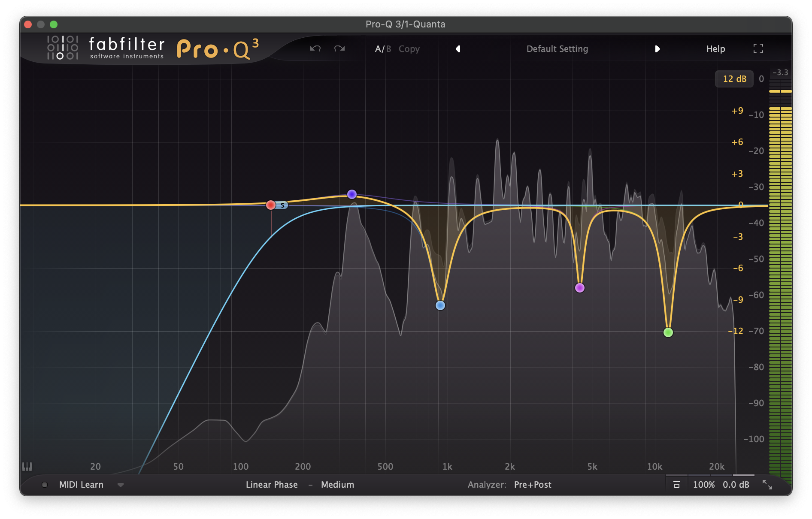Select the green band near 12k

click(668, 332)
